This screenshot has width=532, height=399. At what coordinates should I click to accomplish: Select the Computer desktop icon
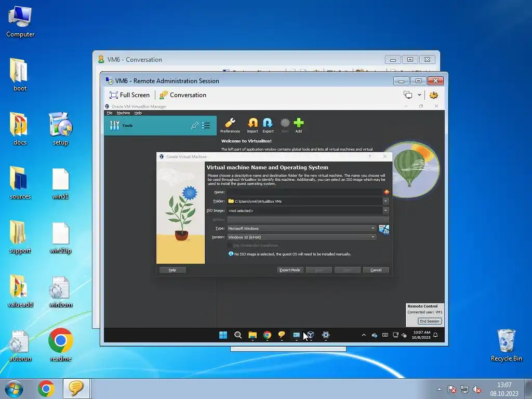(x=20, y=21)
